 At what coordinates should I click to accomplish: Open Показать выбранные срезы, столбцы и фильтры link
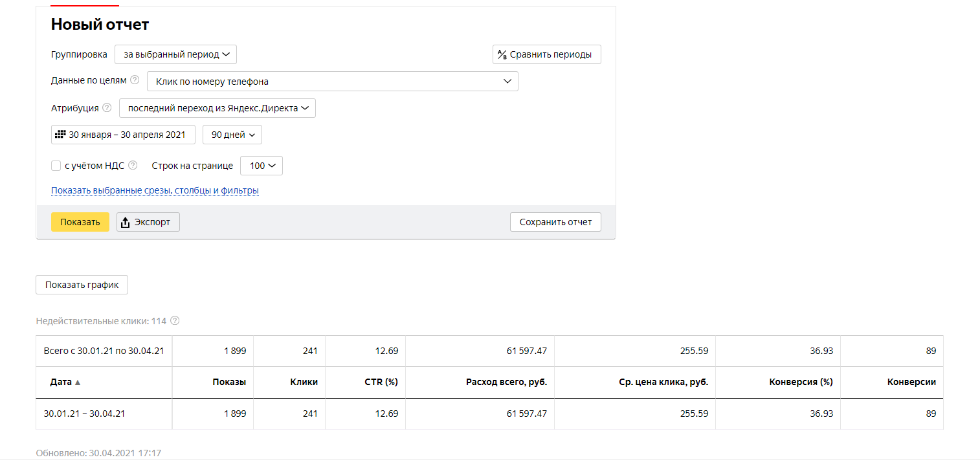click(155, 191)
